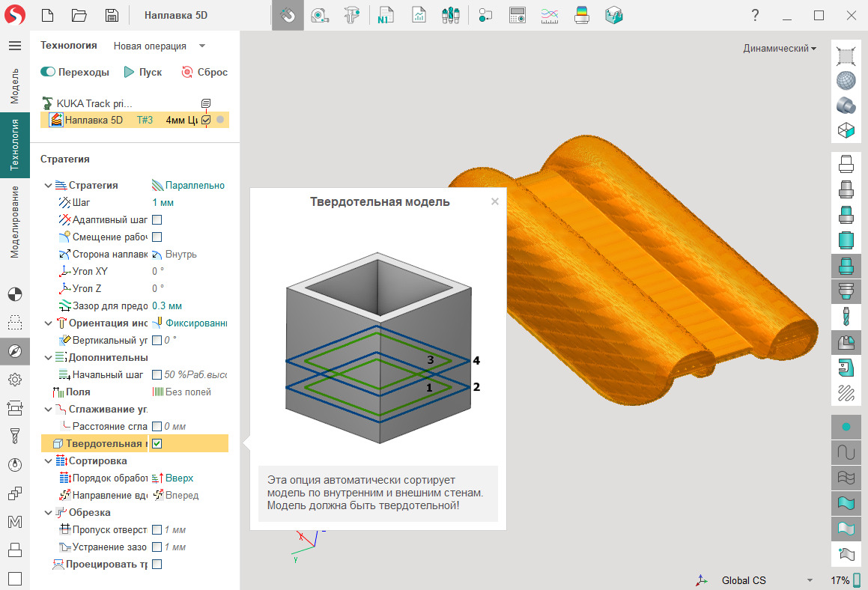This screenshot has height=590, width=868.
Task: Switch to the Модель tab
Action: point(14,85)
